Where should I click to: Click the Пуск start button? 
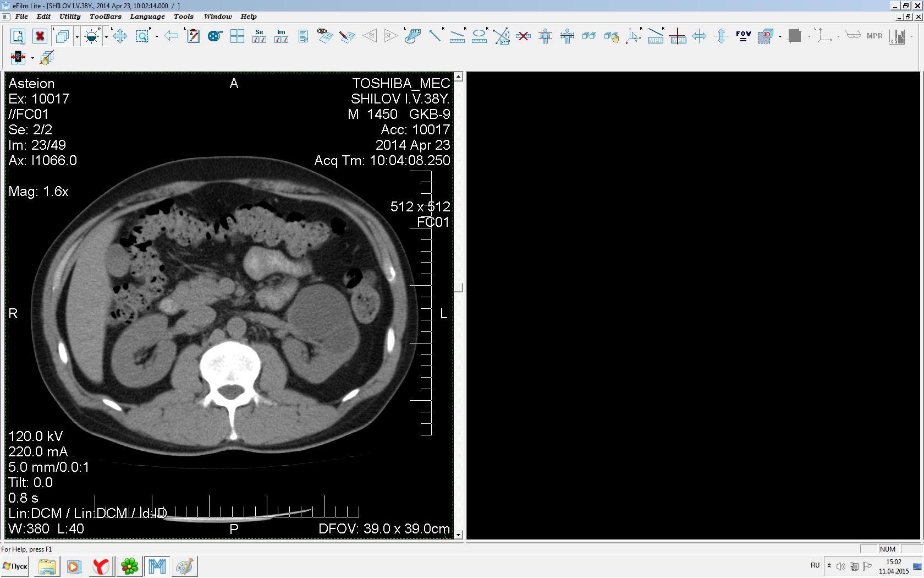point(15,566)
